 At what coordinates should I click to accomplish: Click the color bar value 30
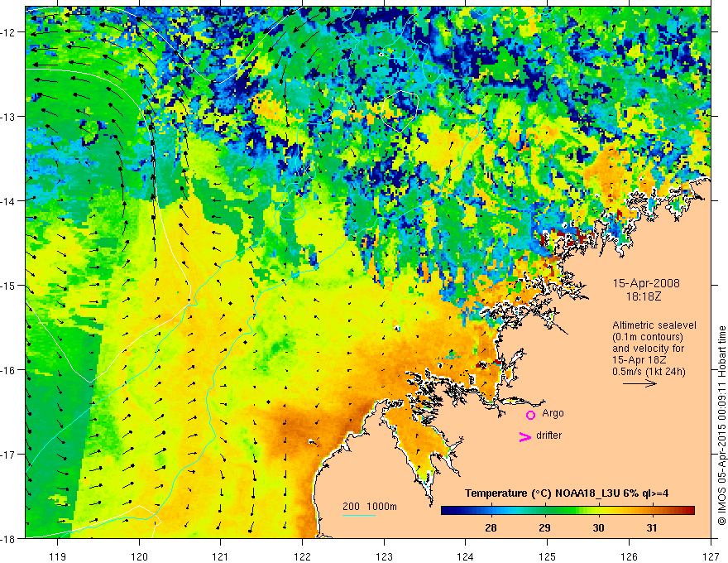(x=598, y=527)
